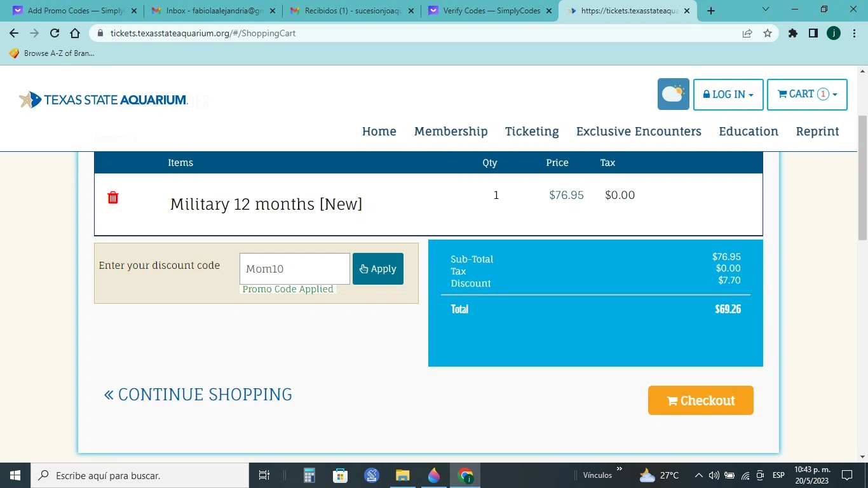Viewport: 868px width, 488px height.
Task: Click the $76.95 item price
Action: point(566,195)
